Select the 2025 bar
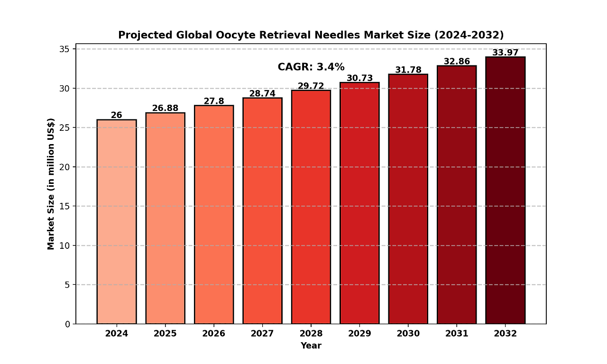Screen dimensions: 607x364 [165, 218]
